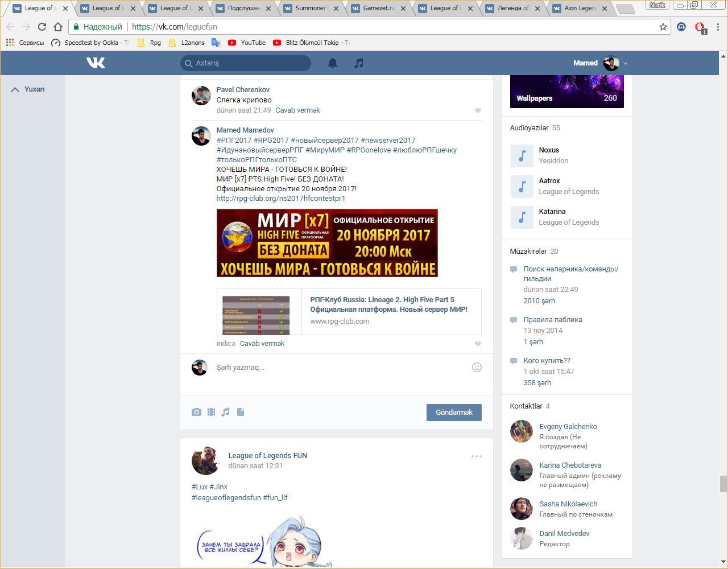Screen dimensions: 728x569
Task: Open the Audioyazılar section header
Action: (x=529, y=128)
